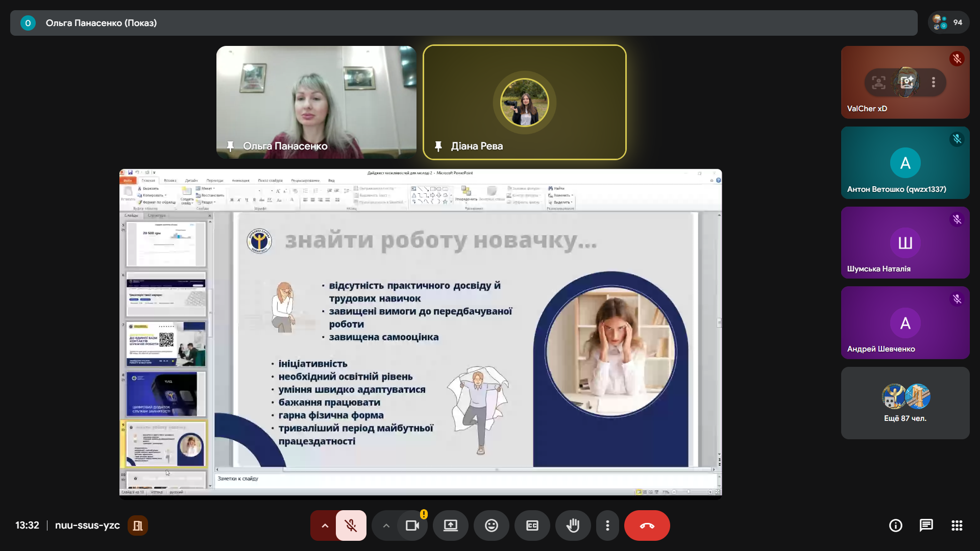Click the Антон Ветошко participant tile
Viewport: 980px width, 551px height.
point(905,163)
